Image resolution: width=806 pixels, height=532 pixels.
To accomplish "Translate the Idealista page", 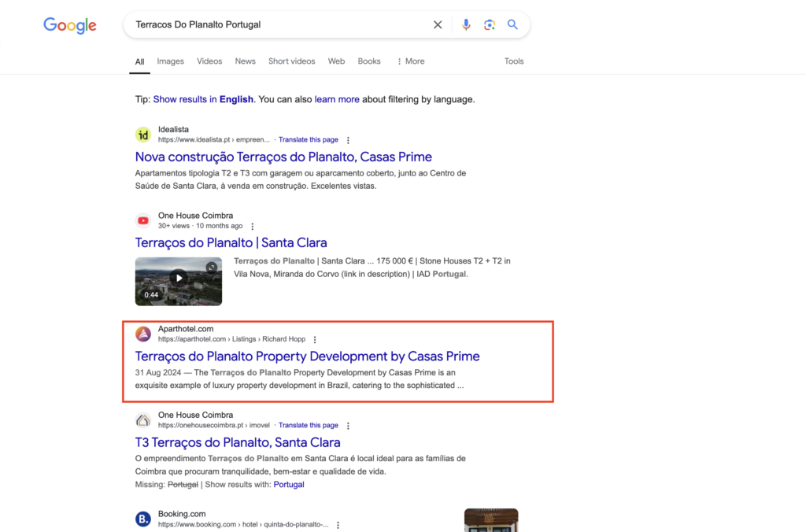I will point(309,140).
